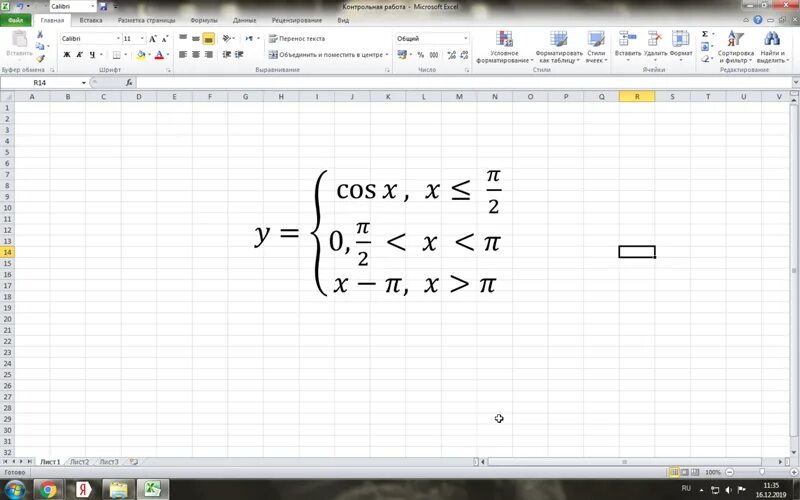Image resolution: width=800 pixels, height=500 pixels.
Task: Switch to the Вставка tab
Action: click(x=91, y=20)
